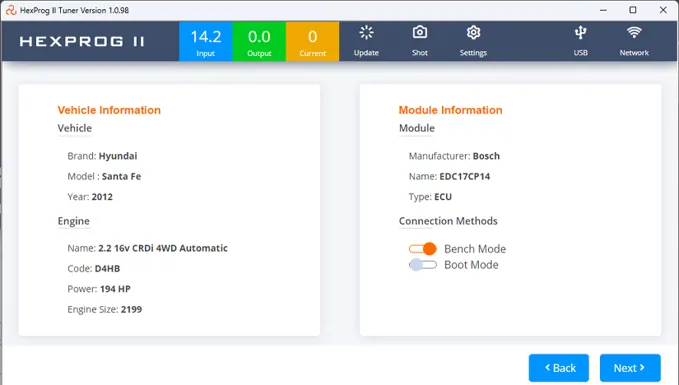The width and height of the screenshot is (679, 385).
Task: Click the Boot Mode label
Action: tap(471, 265)
